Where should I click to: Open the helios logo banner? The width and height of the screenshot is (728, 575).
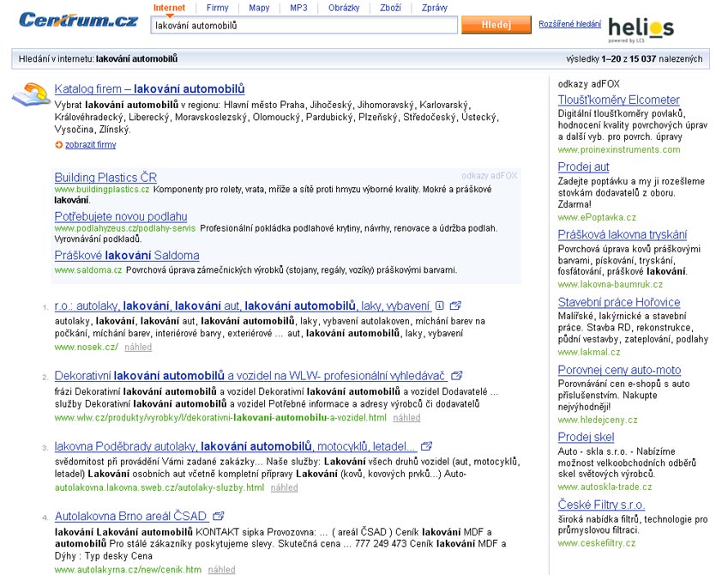coord(641,29)
